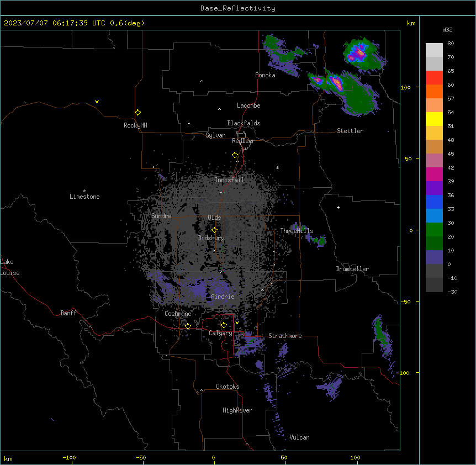The width and height of the screenshot is (476, 465).
Task: Click the Didsbury label
Action: tap(211, 238)
